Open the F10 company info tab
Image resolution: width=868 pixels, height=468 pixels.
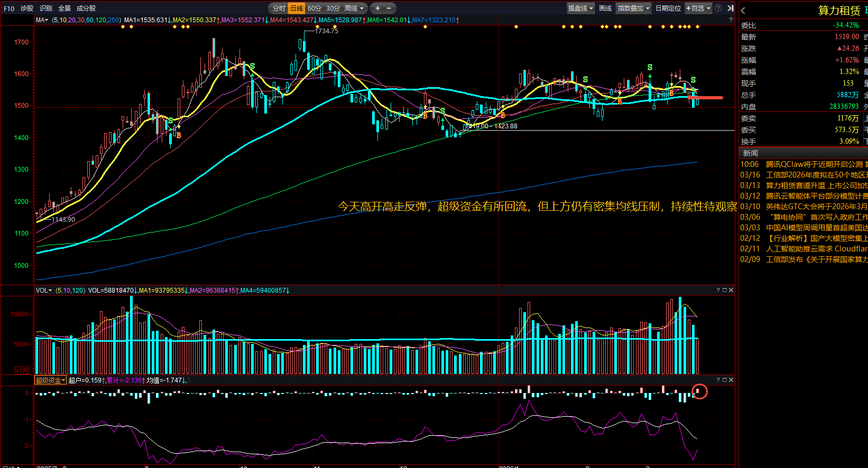click(x=9, y=8)
